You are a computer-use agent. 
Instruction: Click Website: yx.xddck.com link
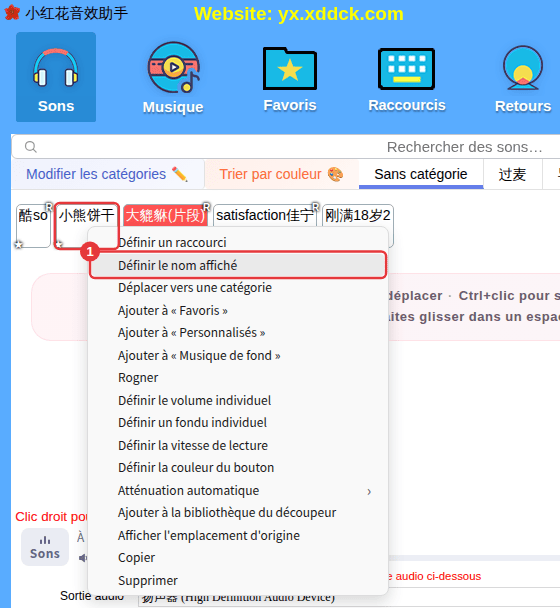click(x=299, y=14)
